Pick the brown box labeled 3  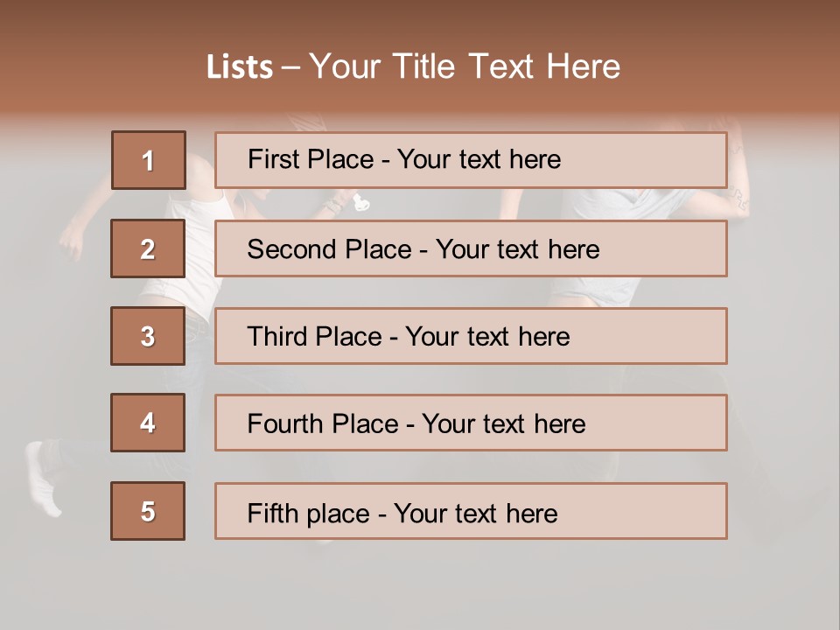click(x=148, y=336)
